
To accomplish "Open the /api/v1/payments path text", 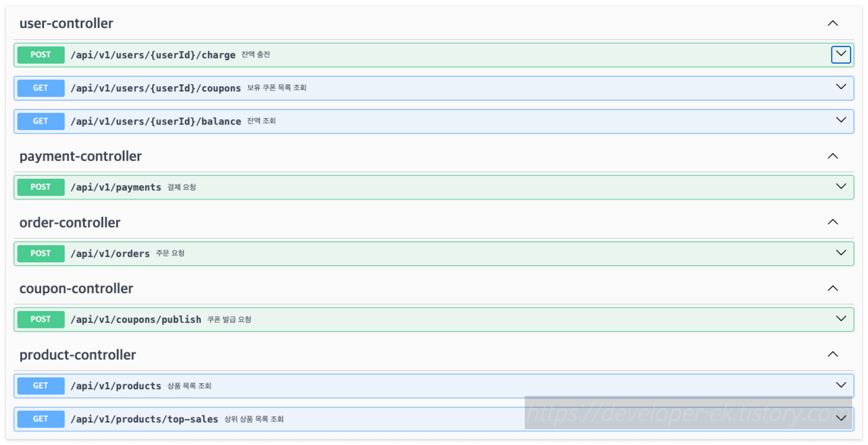I will pyautogui.click(x=116, y=187).
